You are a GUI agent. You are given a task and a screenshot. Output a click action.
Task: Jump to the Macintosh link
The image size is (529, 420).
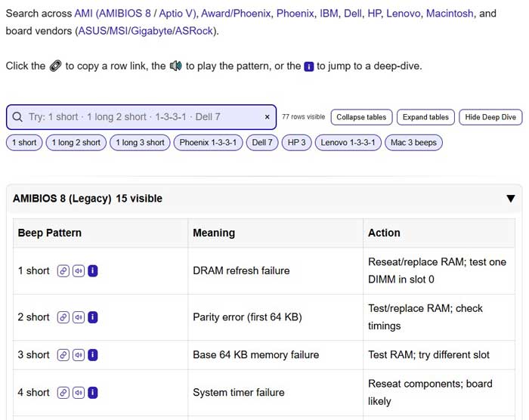(450, 14)
